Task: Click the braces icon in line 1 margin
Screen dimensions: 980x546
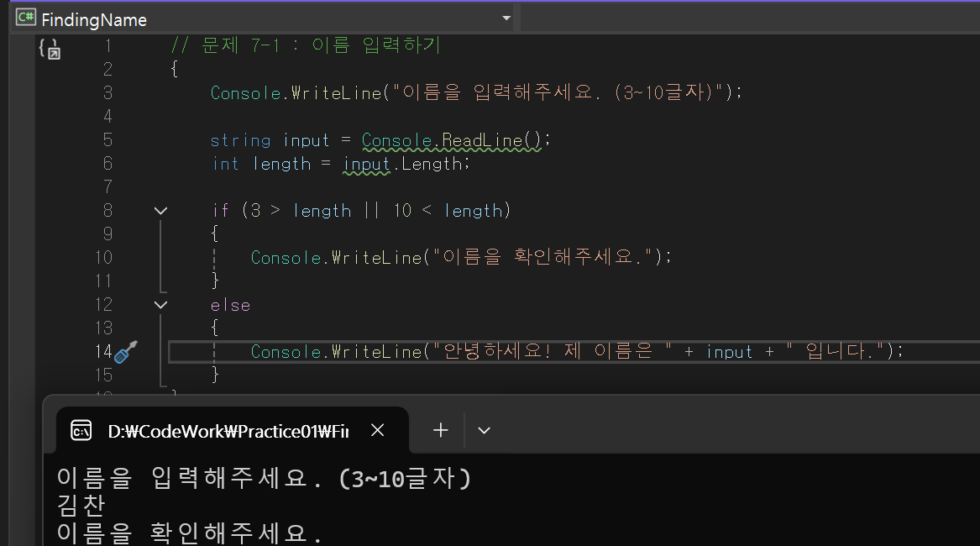Action: [x=50, y=49]
